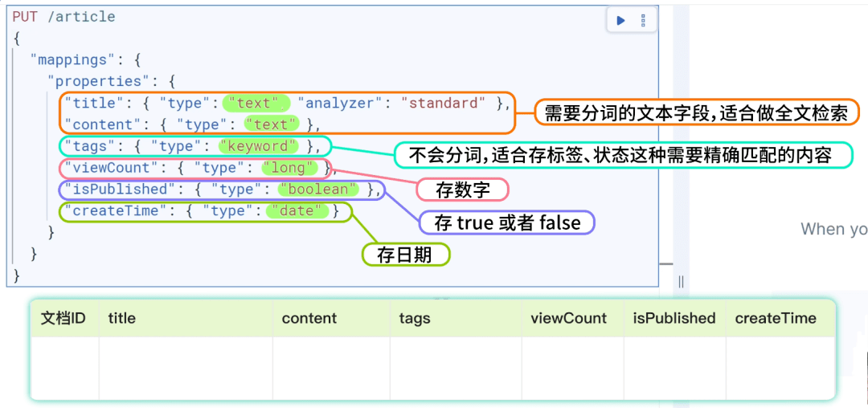The width and height of the screenshot is (868, 408).
Task: Click the panel resize handle between editor and output
Action: (x=682, y=281)
